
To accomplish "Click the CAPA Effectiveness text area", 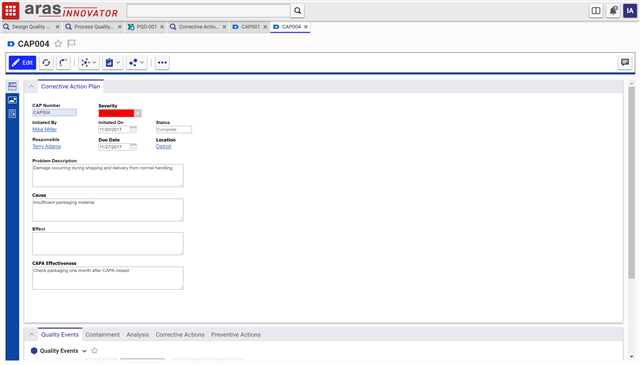I will coord(108,278).
